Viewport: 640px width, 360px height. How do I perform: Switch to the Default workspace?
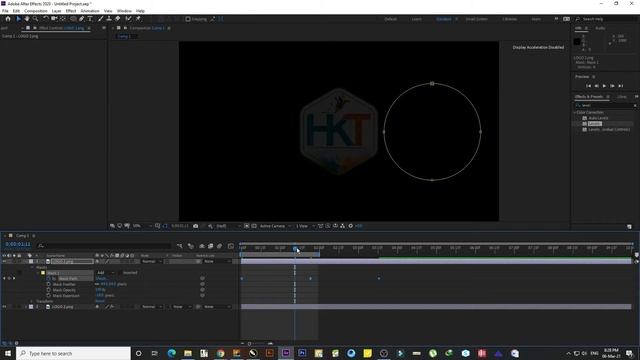390,19
